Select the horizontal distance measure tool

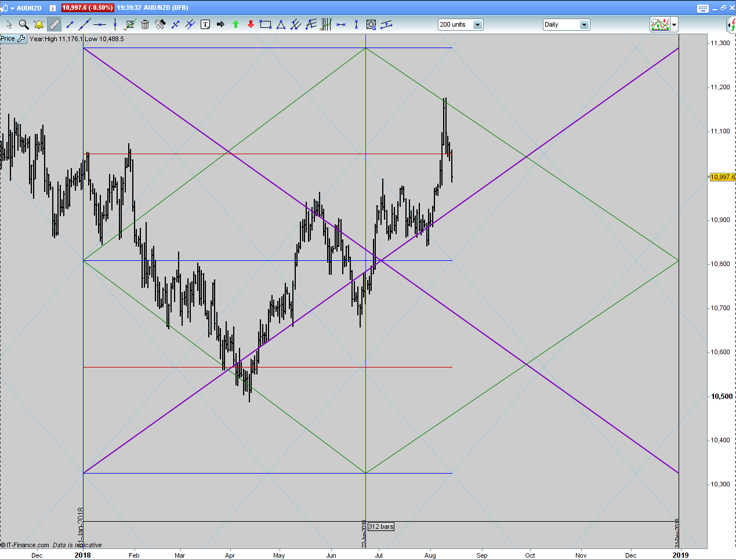tap(341, 24)
